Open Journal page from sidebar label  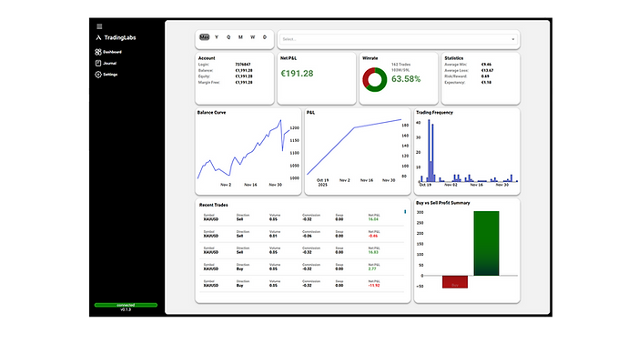[x=109, y=64]
